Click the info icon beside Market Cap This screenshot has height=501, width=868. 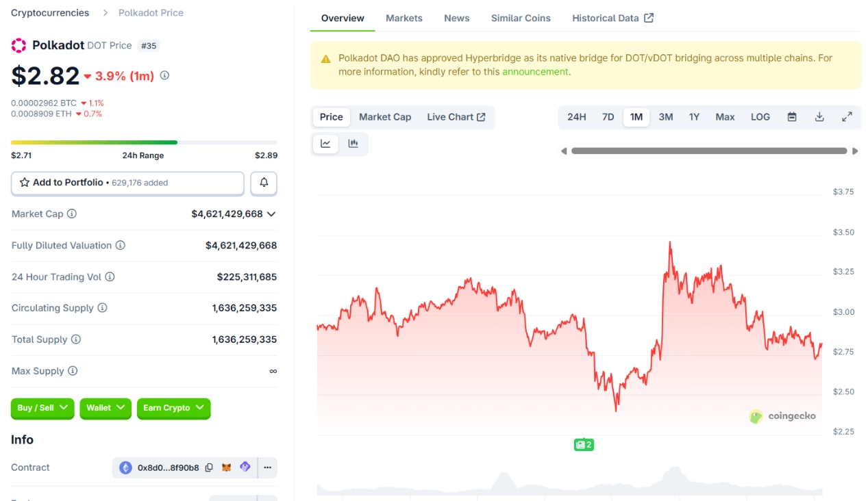click(x=72, y=214)
